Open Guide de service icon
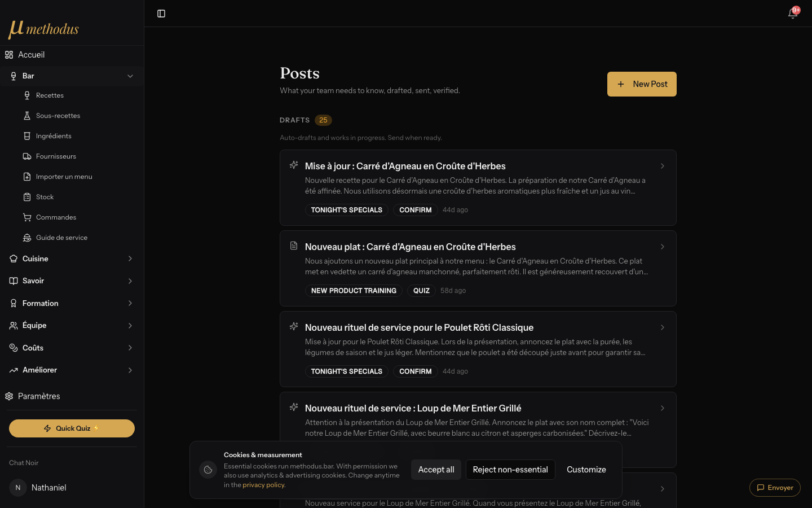Image resolution: width=812 pixels, height=508 pixels. [x=27, y=238]
